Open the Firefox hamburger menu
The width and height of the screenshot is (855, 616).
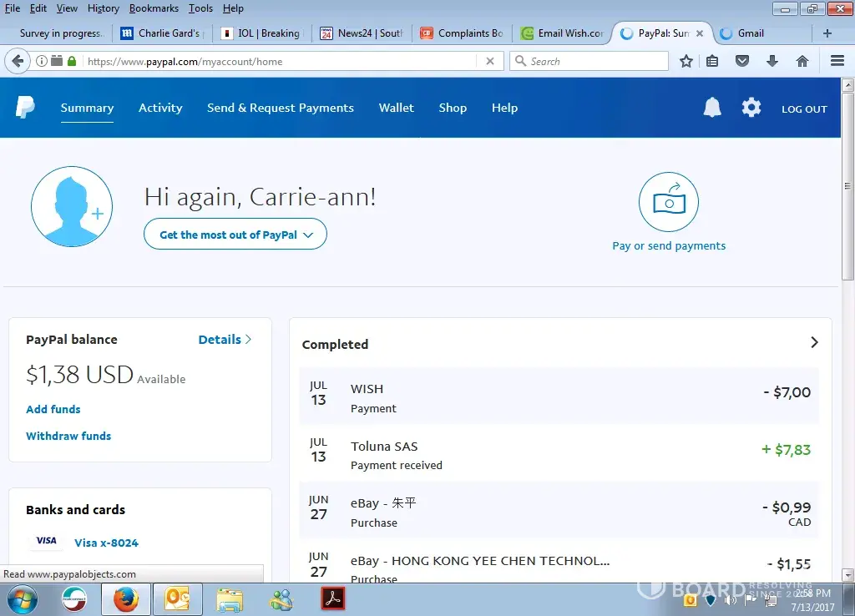[837, 61]
